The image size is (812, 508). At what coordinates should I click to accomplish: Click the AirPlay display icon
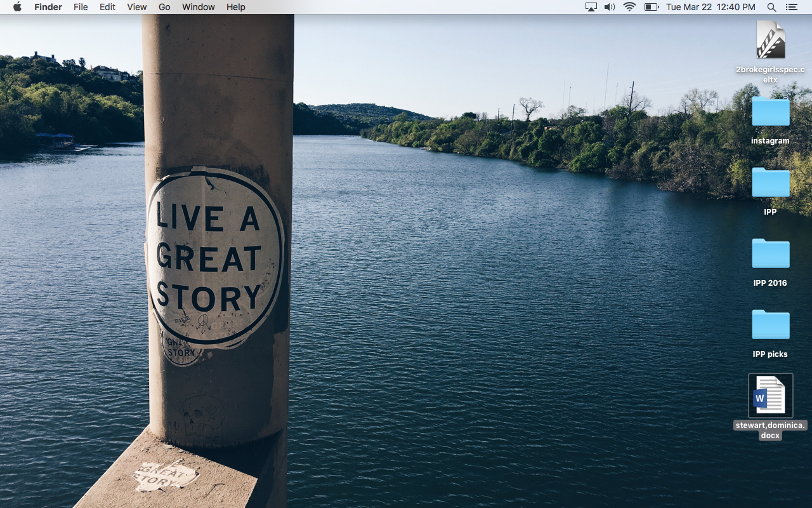pyautogui.click(x=591, y=7)
